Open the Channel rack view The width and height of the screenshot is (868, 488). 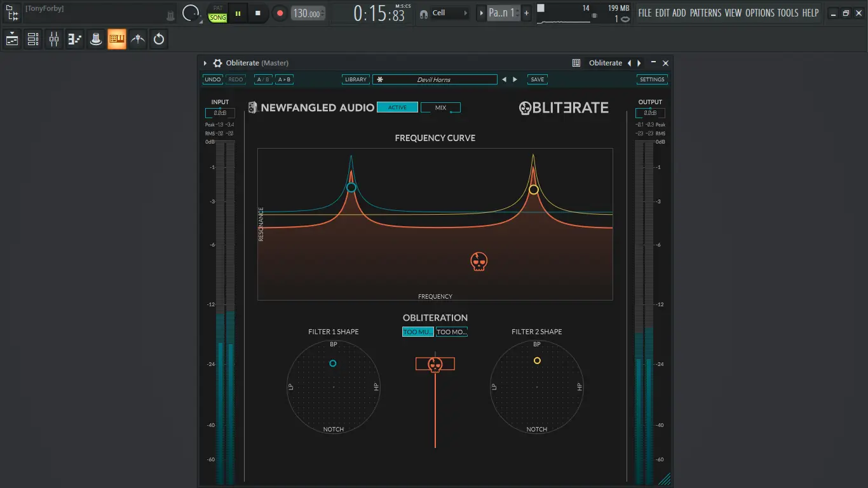(33, 39)
